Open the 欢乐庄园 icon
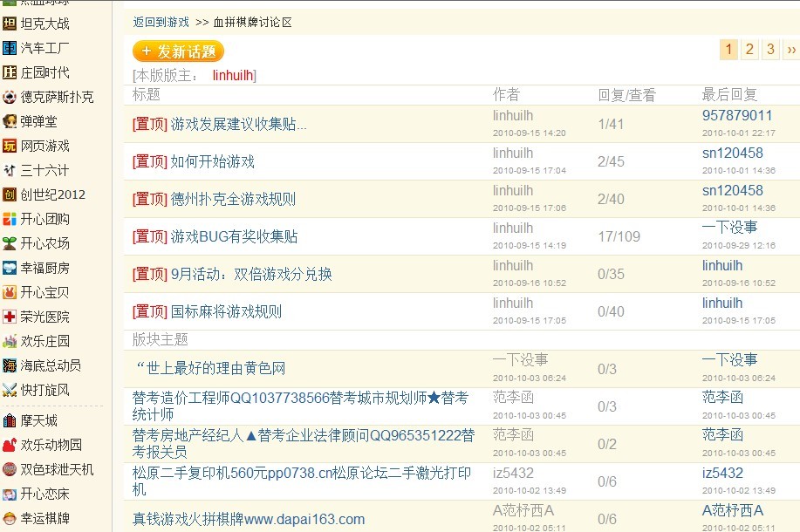The height and width of the screenshot is (532, 800). (x=10, y=341)
